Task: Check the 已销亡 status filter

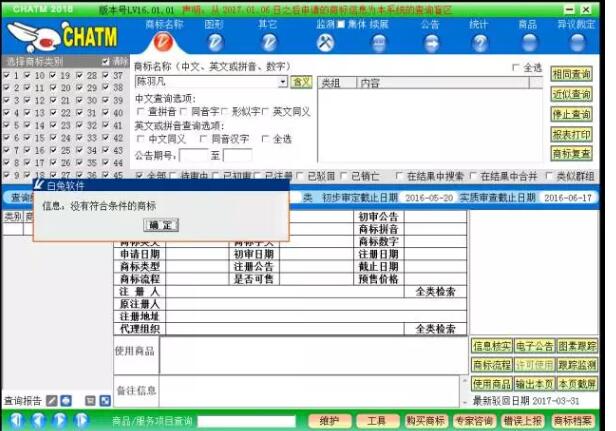Action: (343, 176)
